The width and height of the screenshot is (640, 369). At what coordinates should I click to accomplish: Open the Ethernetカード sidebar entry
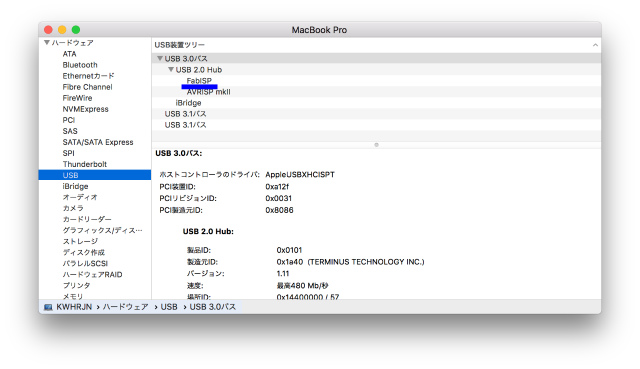point(88,76)
